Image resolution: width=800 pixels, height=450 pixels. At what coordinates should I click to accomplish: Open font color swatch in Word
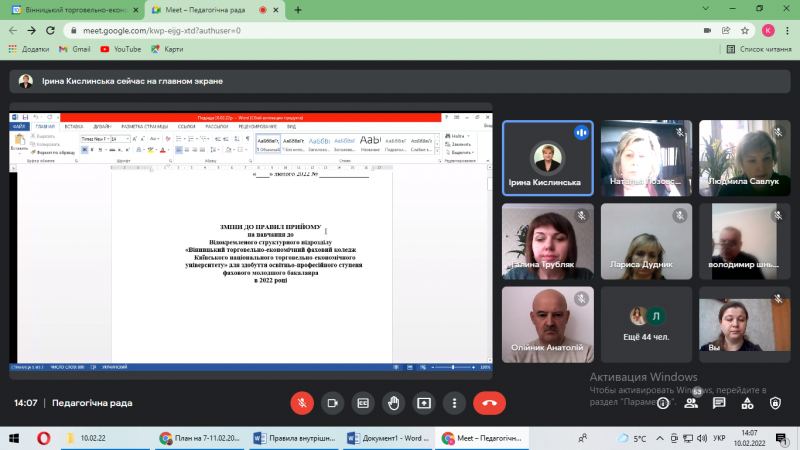(x=163, y=149)
